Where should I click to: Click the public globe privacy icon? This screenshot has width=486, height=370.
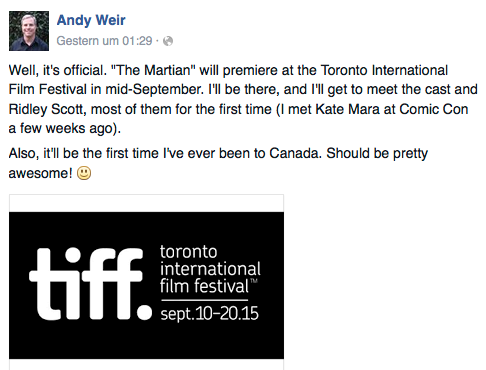tap(168, 41)
